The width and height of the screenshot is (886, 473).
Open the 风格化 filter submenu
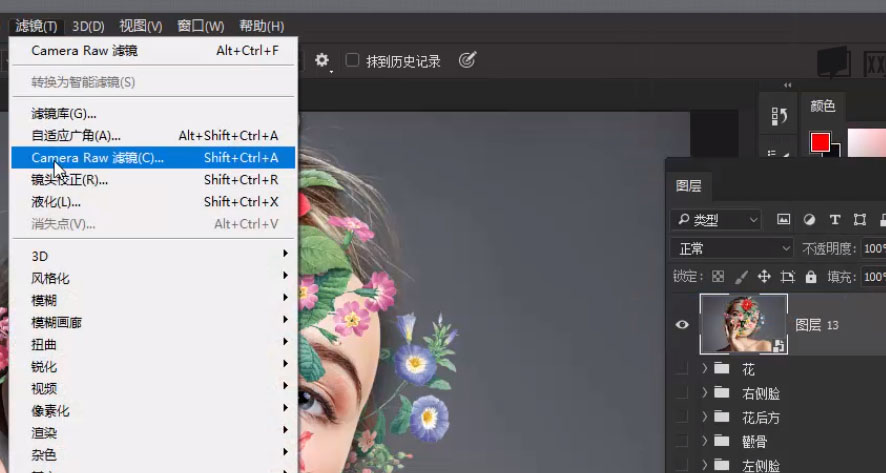coord(153,278)
